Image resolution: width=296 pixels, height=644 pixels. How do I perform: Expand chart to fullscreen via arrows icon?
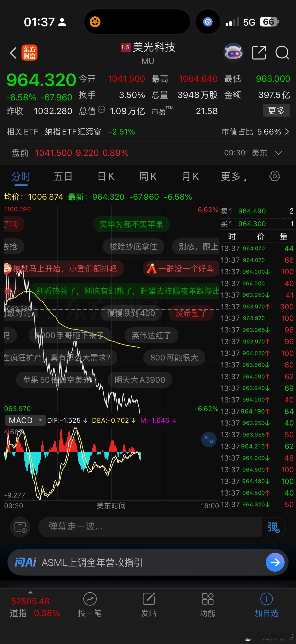[x=209, y=439]
